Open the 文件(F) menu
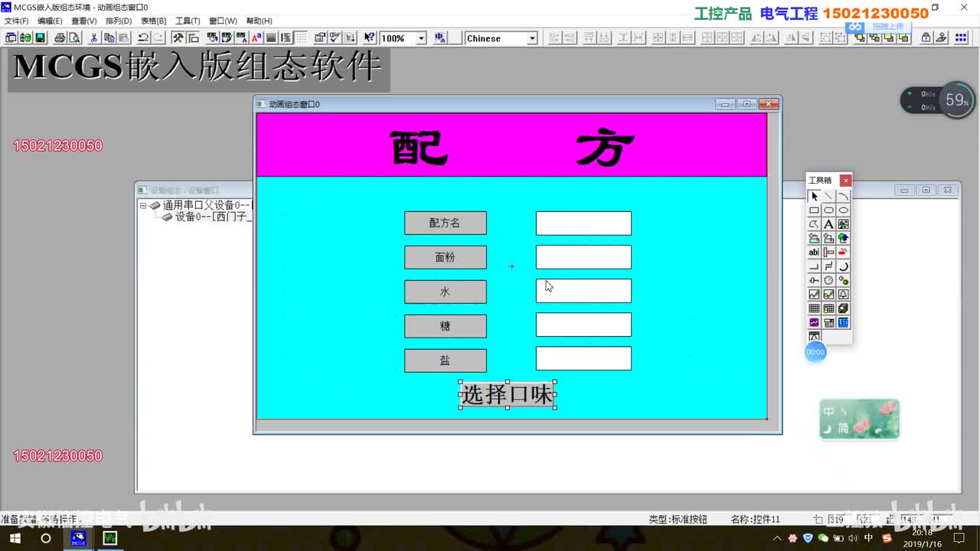The height and width of the screenshot is (551, 980). tap(16, 21)
